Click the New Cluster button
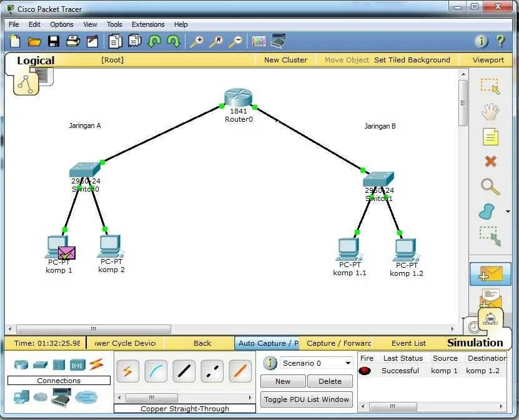Image resolution: width=519 pixels, height=420 pixels. tap(285, 60)
